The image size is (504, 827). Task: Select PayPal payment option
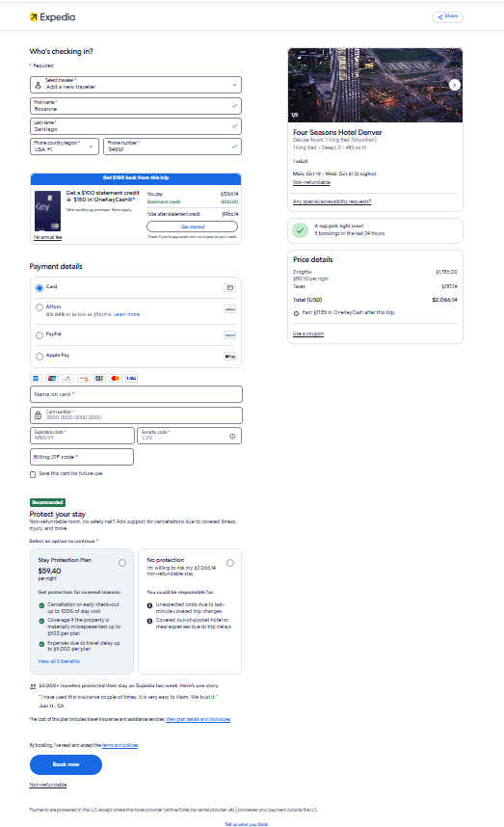[x=40, y=335]
